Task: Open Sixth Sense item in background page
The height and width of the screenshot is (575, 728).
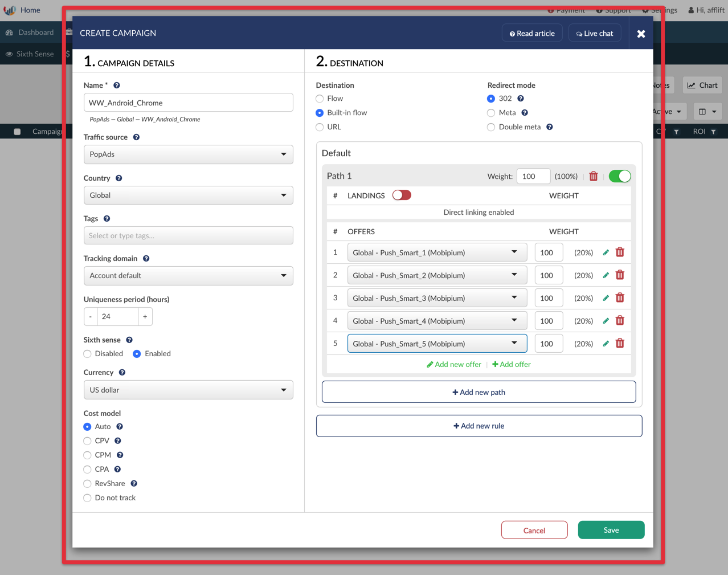Action: point(30,54)
